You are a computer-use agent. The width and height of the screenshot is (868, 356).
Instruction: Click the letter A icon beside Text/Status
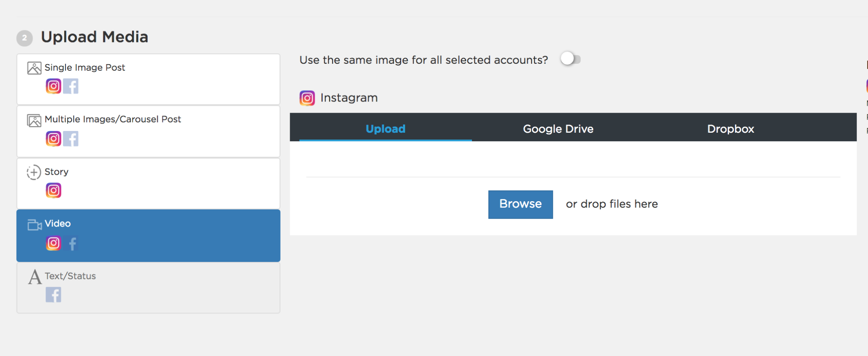[35, 277]
